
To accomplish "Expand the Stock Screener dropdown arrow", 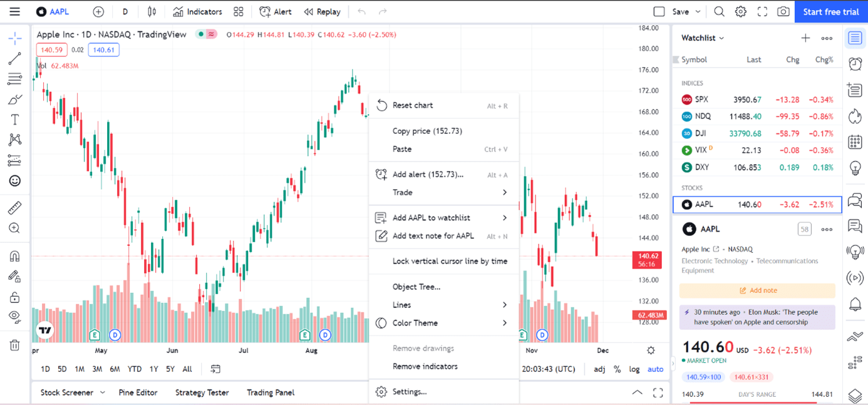I will pos(103,392).
